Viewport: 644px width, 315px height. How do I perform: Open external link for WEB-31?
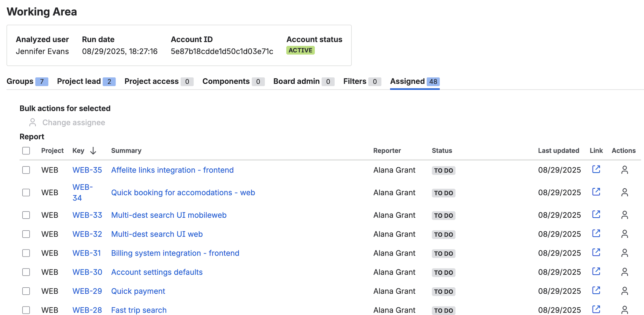tap(596, 252)
